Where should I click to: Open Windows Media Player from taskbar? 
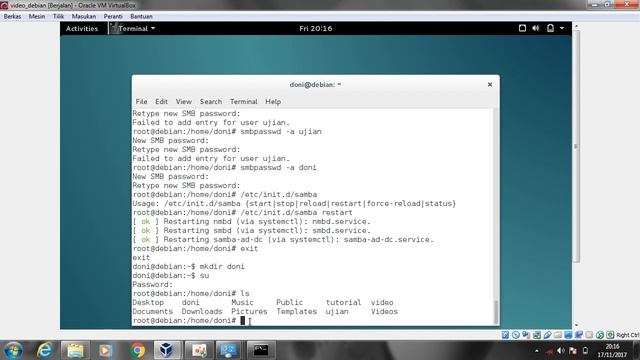pos(105,350)
